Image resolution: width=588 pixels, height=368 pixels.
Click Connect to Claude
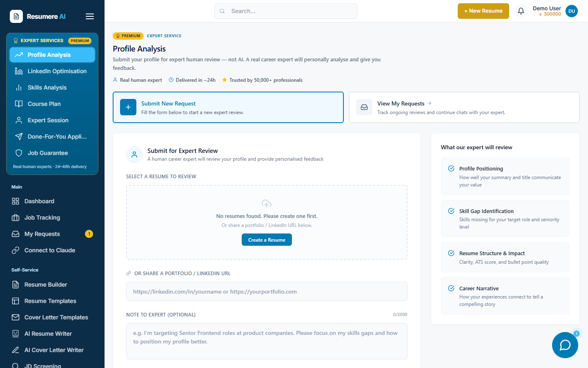point(52,250)
